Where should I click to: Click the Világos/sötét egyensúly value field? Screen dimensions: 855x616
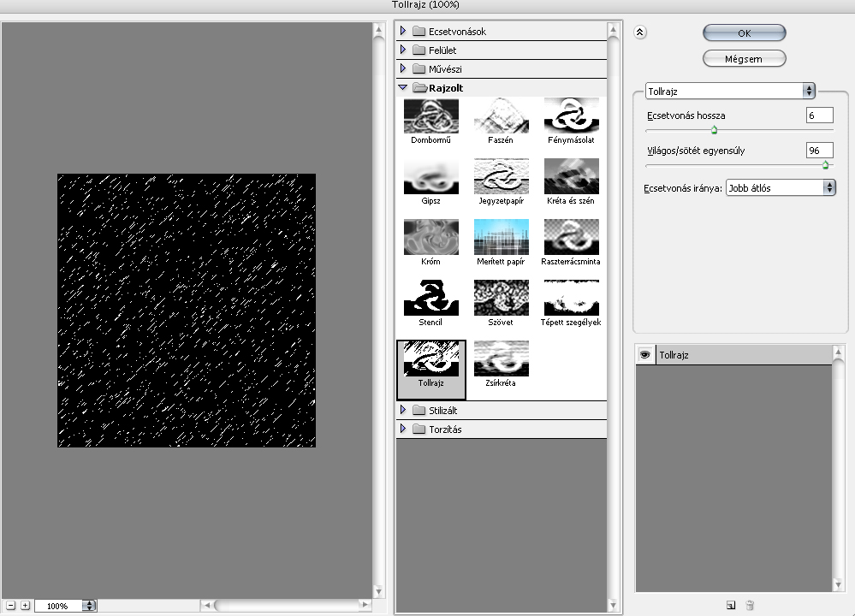click(x=820, y=150)
